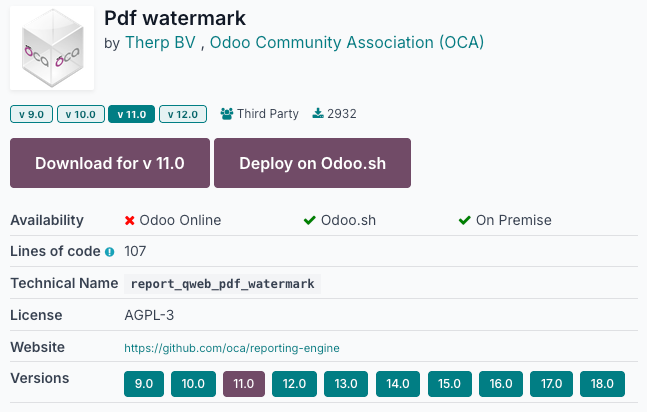Switch to version 17.0 in Versions row
Image resolution: width=647 pixels, height=412 pixels.
pyautogui.click(x=551, y=384)
